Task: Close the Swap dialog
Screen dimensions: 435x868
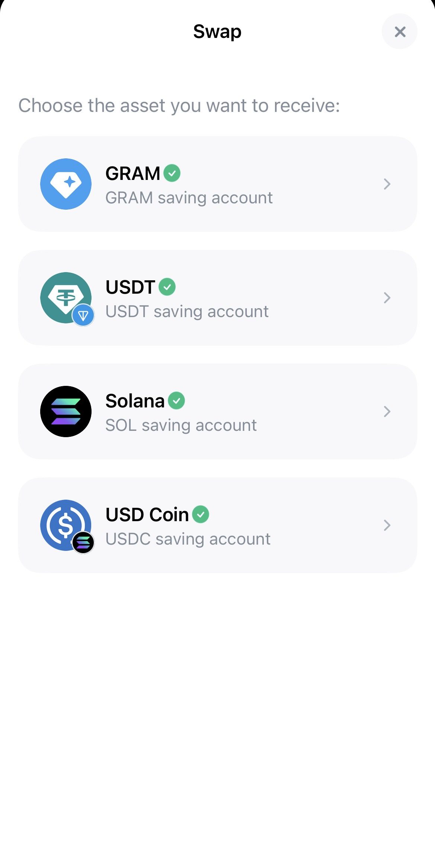Action: (400, 32)
